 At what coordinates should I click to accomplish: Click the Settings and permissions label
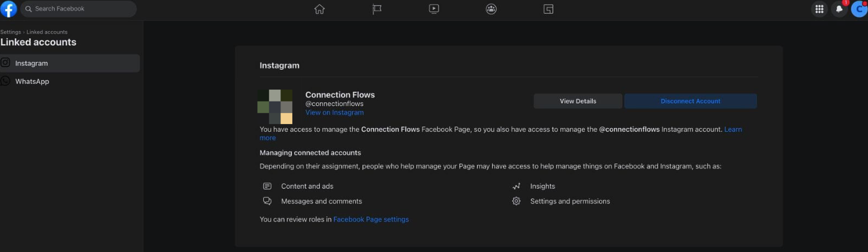(570, 201)
